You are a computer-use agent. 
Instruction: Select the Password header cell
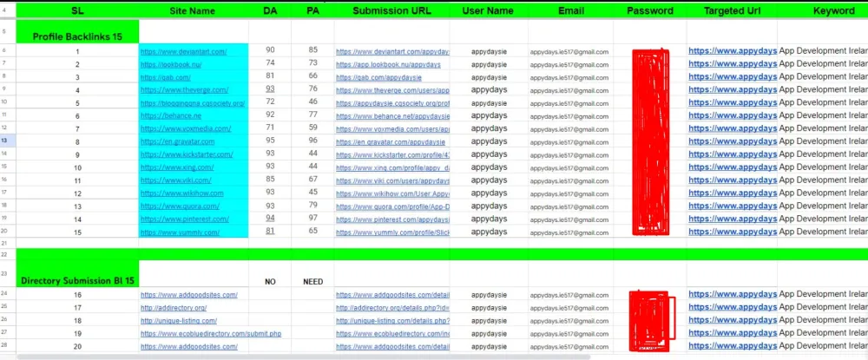(x=650, y=10)
